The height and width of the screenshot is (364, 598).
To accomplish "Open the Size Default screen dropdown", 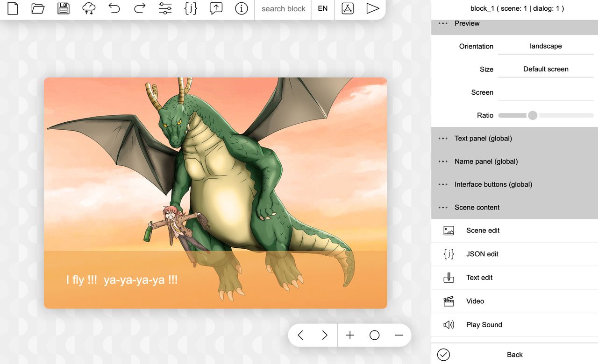I will click(546, 69).
